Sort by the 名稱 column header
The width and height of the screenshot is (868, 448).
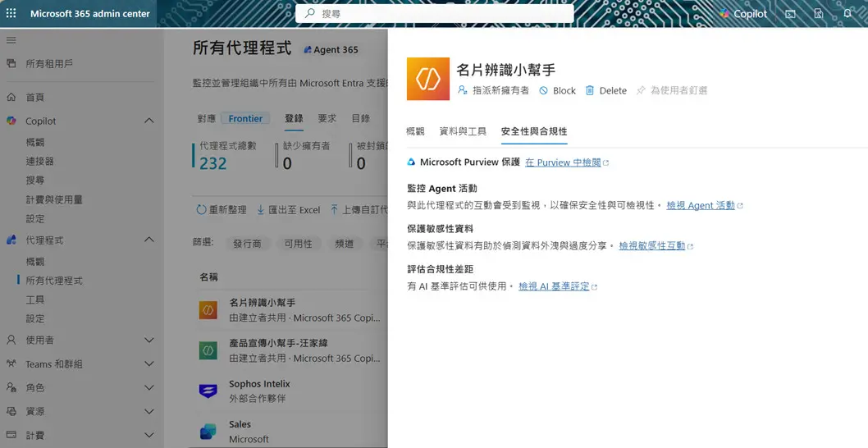(208, 277)
